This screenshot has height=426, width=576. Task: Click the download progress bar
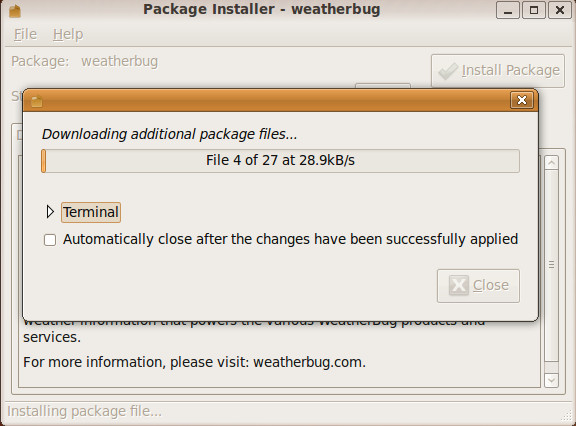click(x=280, y=161)
